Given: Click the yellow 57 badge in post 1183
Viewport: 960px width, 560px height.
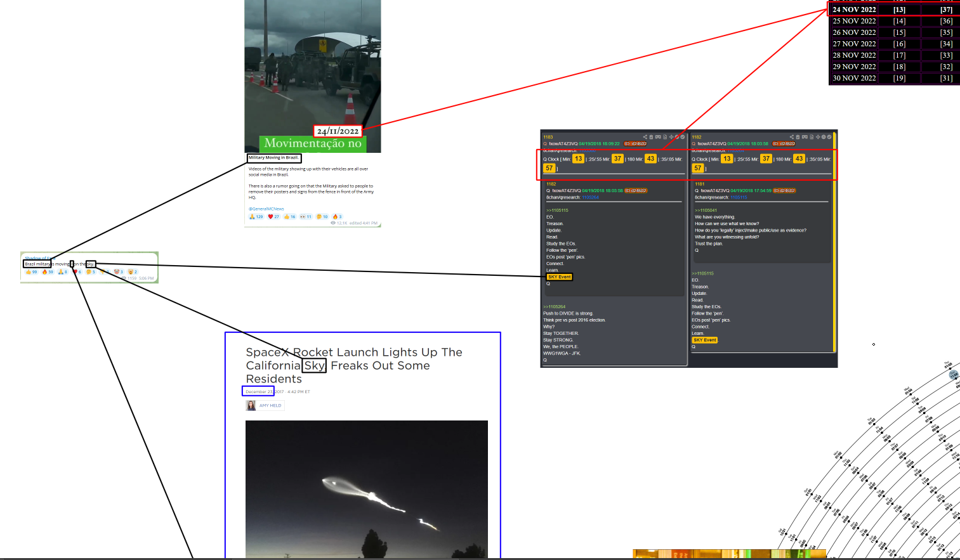Looking at the screenshot, I should click(549, 168).
